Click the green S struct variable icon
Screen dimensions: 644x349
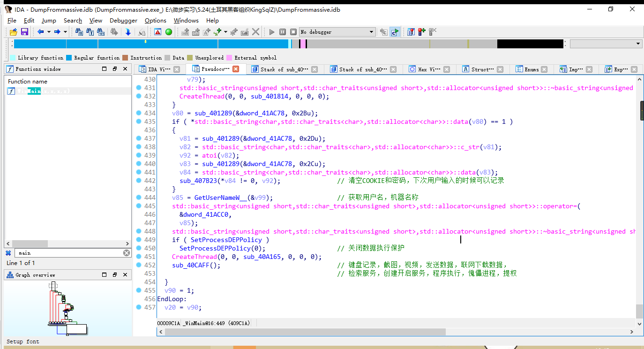coord(217,32)
